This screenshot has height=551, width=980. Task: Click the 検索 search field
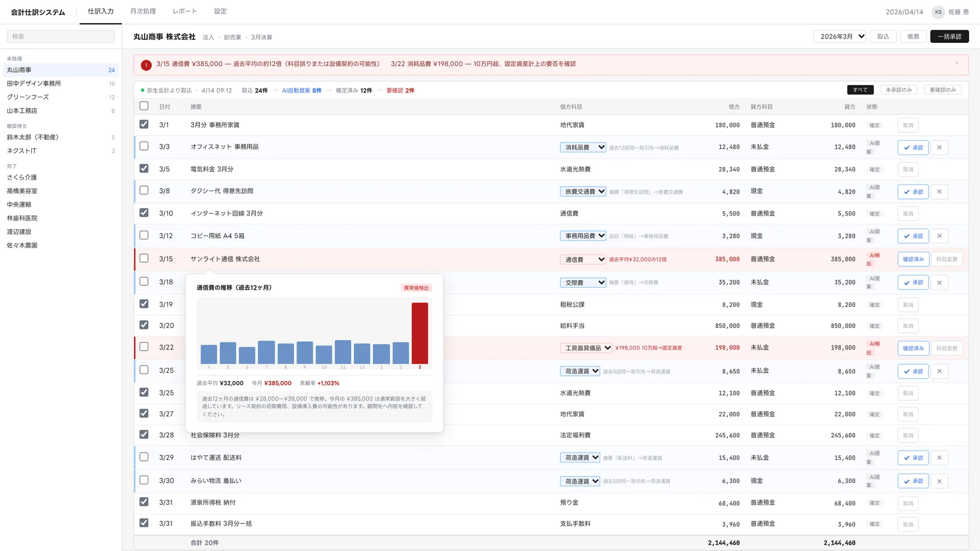click(61, 37)
